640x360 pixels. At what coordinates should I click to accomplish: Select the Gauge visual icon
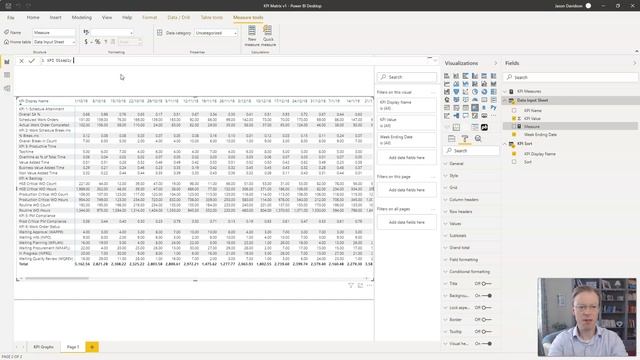click(x=475, y=100)
